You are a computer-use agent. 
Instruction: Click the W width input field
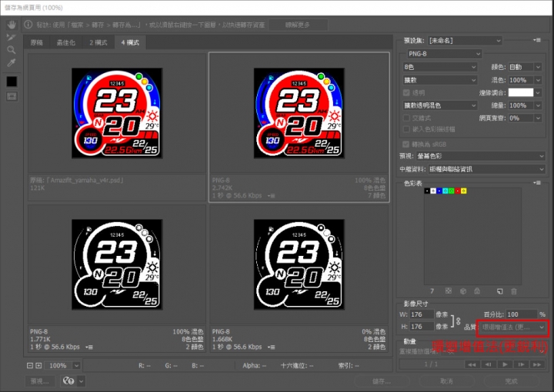[x=422, y=314]
